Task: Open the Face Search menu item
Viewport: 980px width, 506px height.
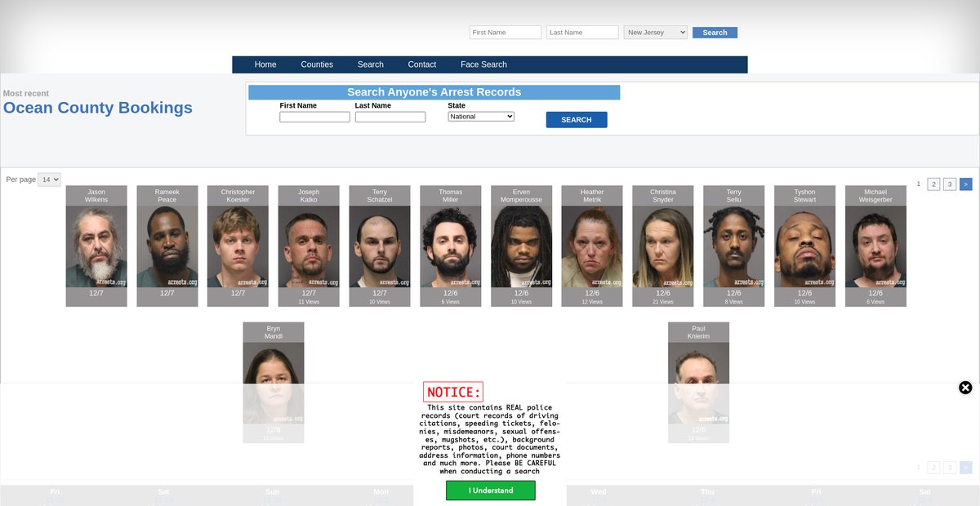Action: pos(483,64)
